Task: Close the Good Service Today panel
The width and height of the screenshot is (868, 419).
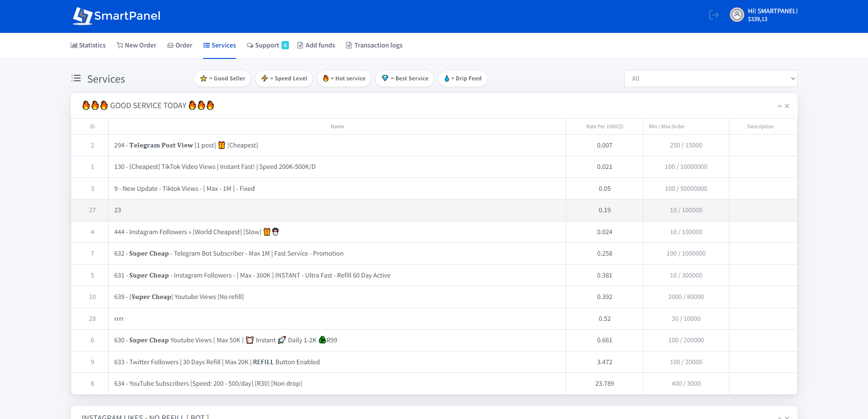Action: click(x=787, y=106)
